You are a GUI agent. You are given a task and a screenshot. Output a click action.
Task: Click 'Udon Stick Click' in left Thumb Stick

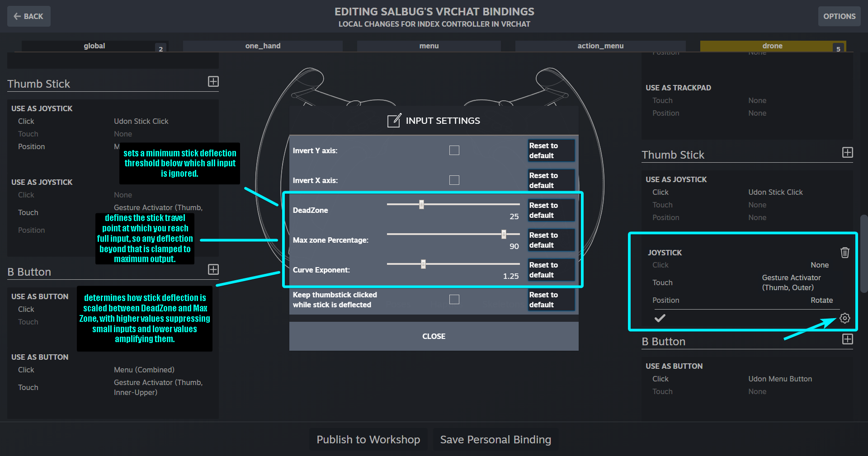pyautogui.click(x=141, y=121)
